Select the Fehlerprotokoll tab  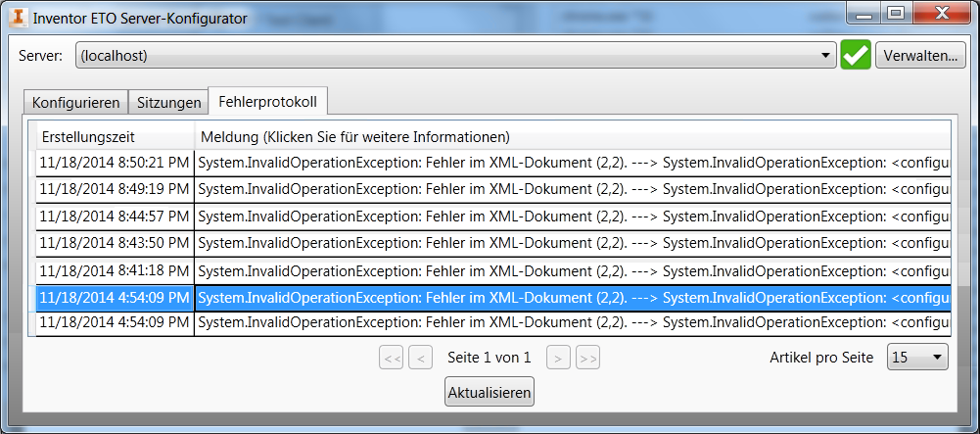coord(268,101)
